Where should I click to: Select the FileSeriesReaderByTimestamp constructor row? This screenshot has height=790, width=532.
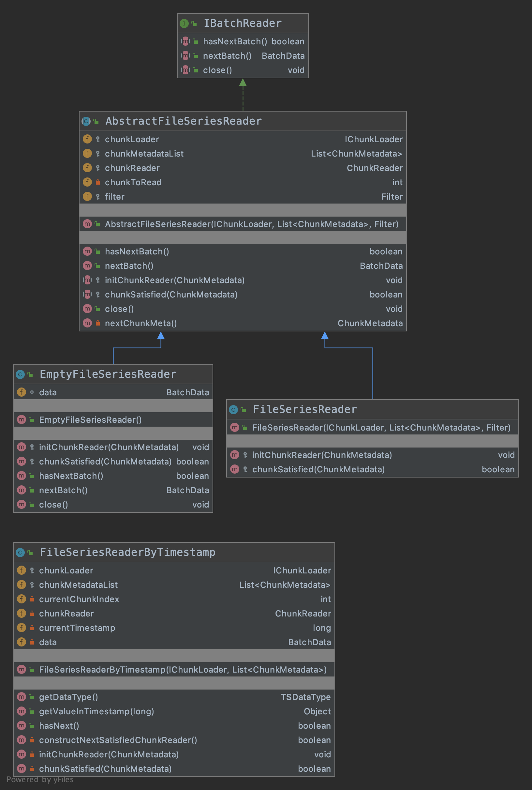[183, 670]
